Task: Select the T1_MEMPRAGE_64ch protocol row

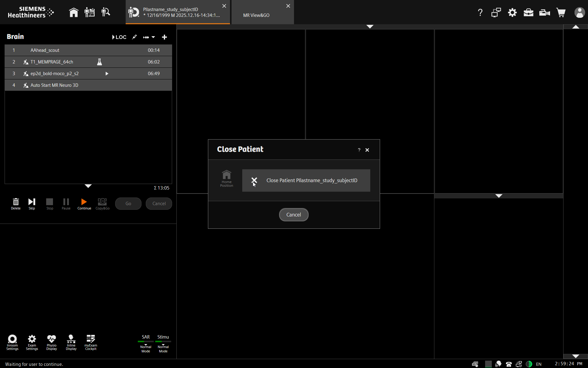Action: (88, 62)
